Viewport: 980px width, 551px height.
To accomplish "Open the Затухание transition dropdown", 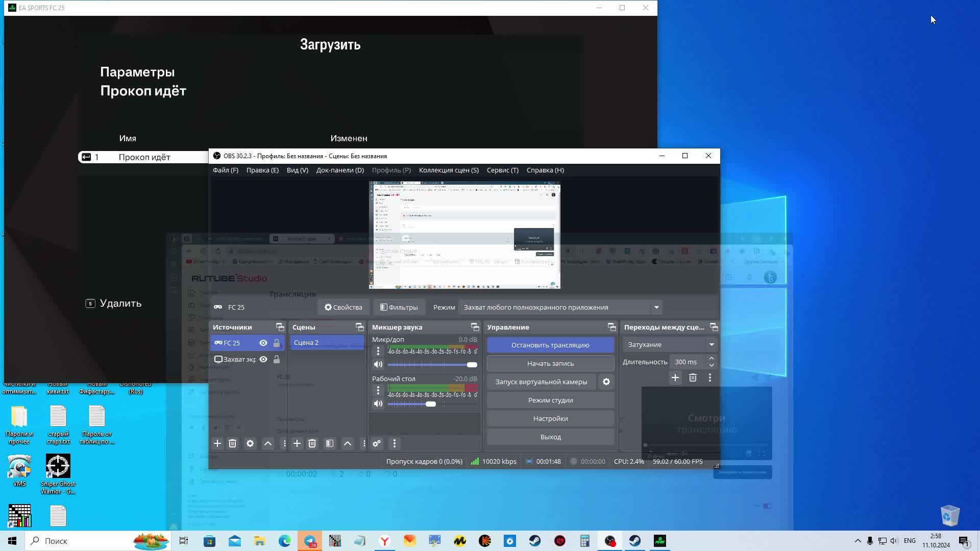I will point(711,344).
